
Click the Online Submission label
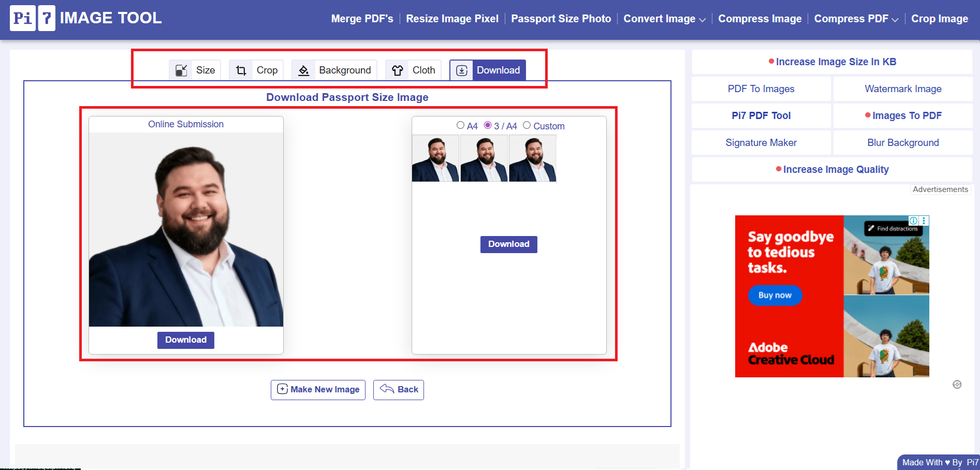(186, 124)
